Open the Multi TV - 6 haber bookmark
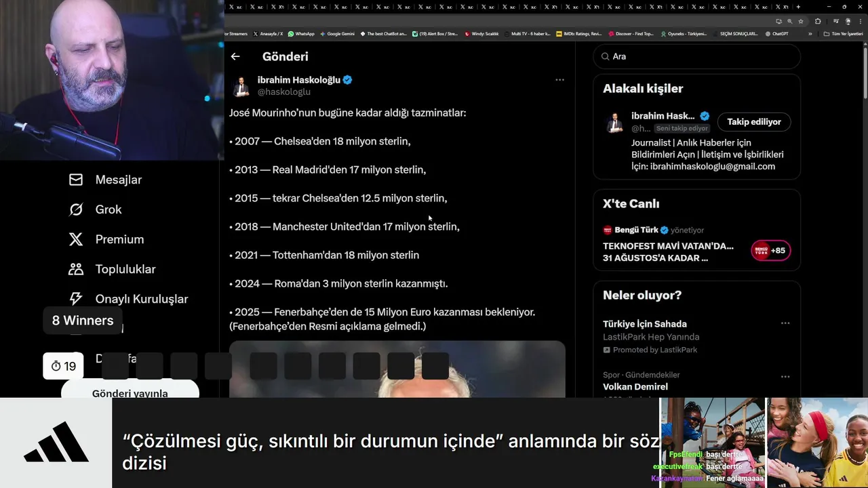Image resolution: width=868 pixels, height=488 pixels. point(527,34)
